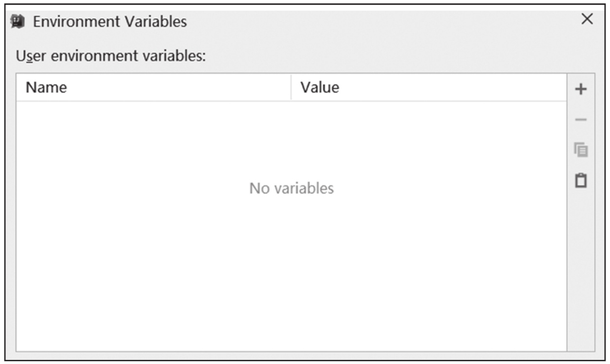This screenshot has width=610, height=364.
Task: Close the Environment Variables dialog
Action: (587, 19)
